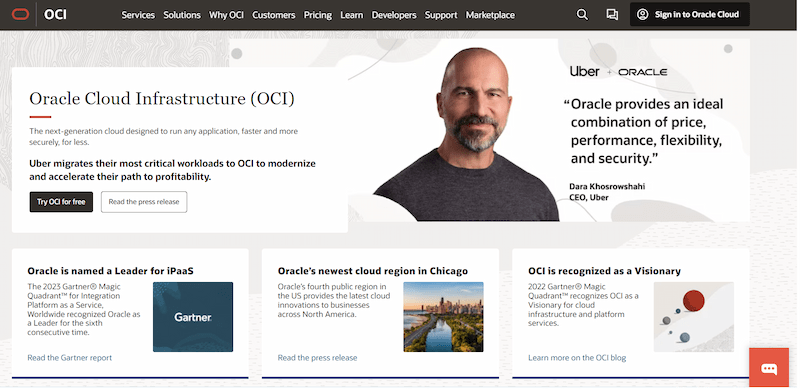Click the hero Read the press release button

tap(144, 202)
